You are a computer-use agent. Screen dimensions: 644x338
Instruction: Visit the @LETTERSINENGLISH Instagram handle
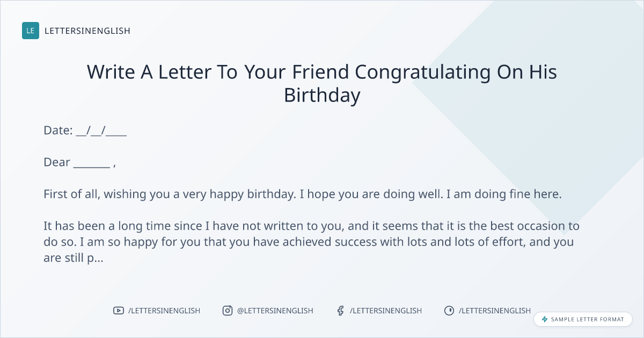coord(275,311)
